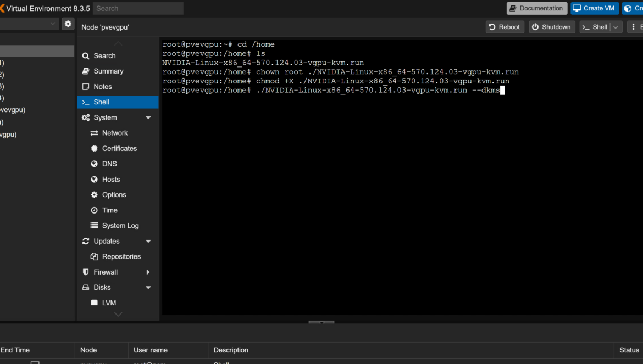The width and height of the screenshot is (643, 364).
Task: Click the ls output NVIDIA filename line
Action: point(263,63)
